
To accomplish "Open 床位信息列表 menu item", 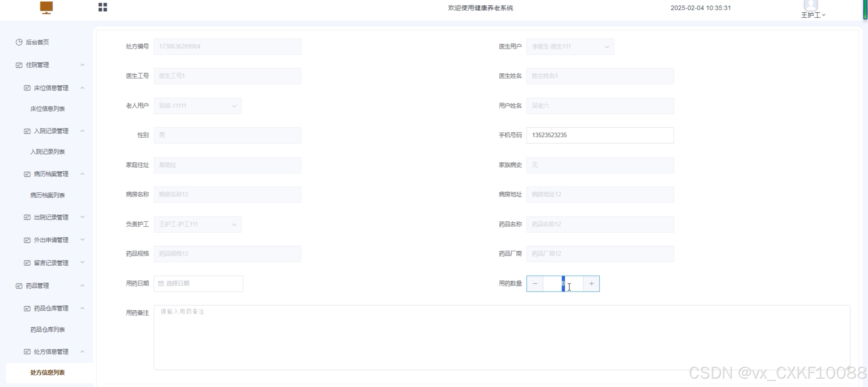I will [48, 109].
